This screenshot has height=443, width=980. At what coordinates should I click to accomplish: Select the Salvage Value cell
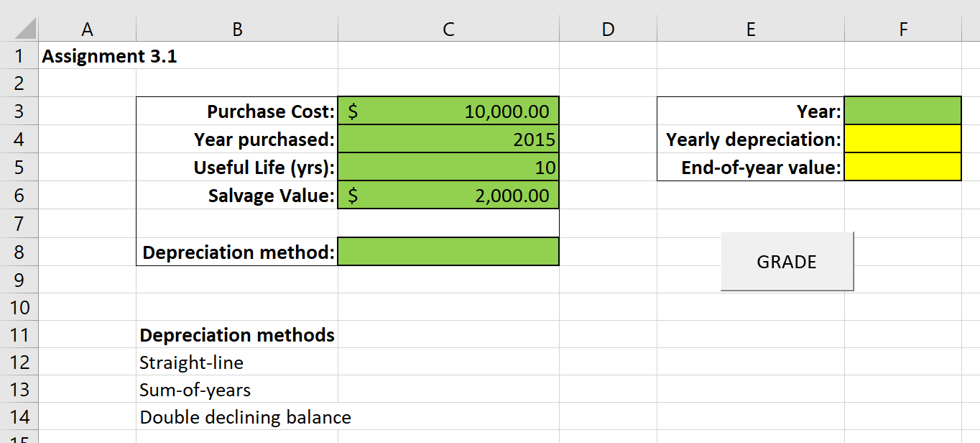click(x=448, y=195)
